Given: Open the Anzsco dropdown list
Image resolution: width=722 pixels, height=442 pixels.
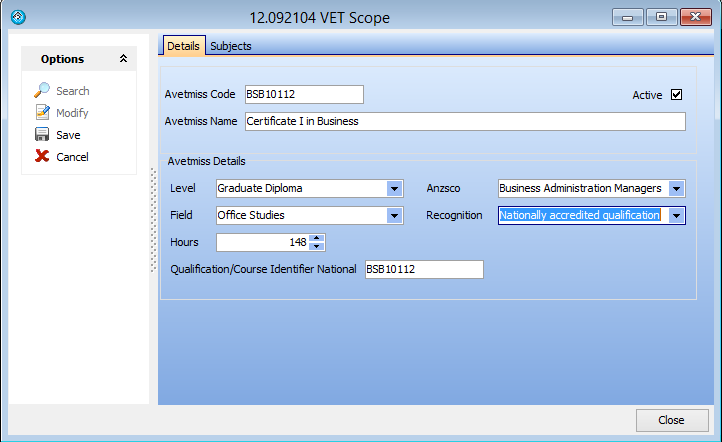Looking at the screenshot, I should 677,188.
